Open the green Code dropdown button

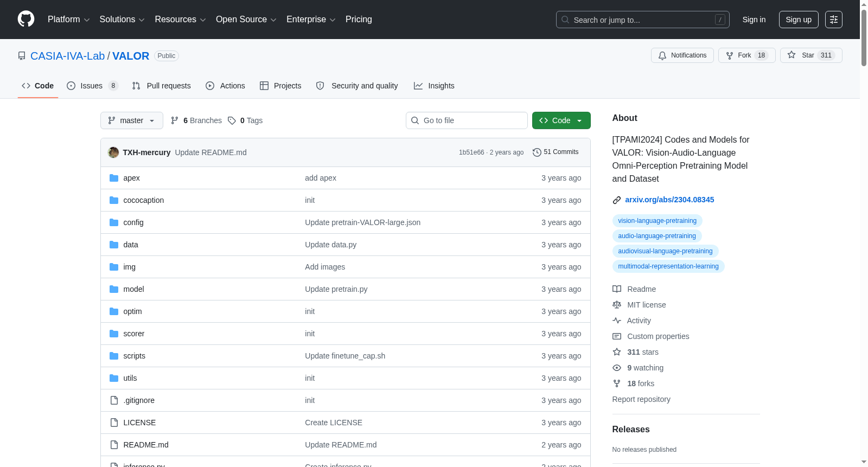tap(561, 120)
